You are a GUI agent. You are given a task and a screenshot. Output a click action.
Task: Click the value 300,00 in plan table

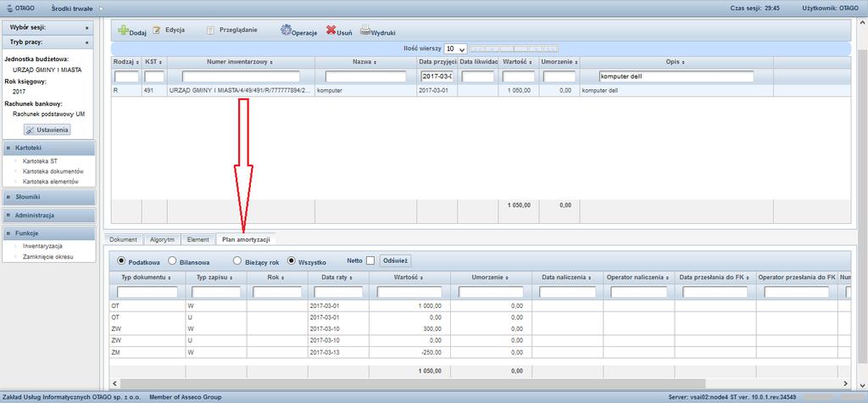431,328
